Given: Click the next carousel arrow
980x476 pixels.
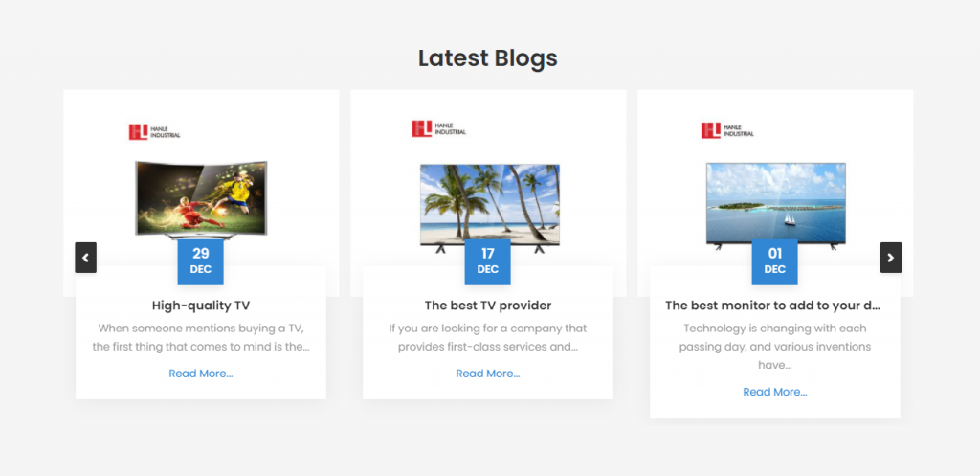Looking at the screenshot, I should click(x=891, y=258).
